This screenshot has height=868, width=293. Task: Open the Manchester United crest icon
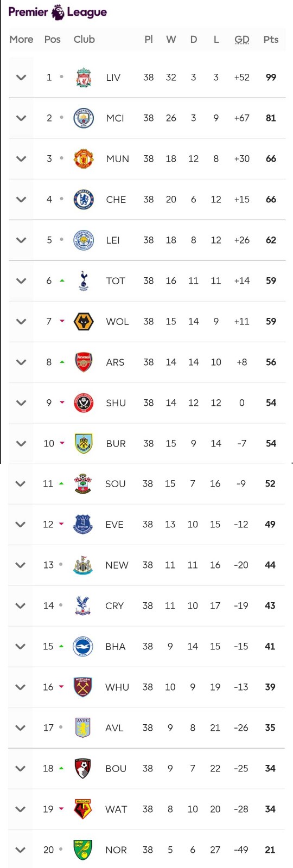pyautogui.click(x=84, y=159)
